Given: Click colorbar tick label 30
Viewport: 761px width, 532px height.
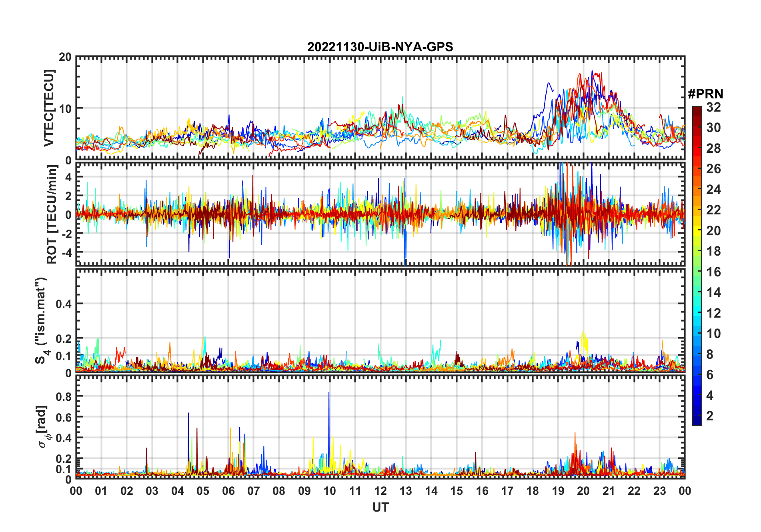Looking at the screenshot, I should (713, 128).
